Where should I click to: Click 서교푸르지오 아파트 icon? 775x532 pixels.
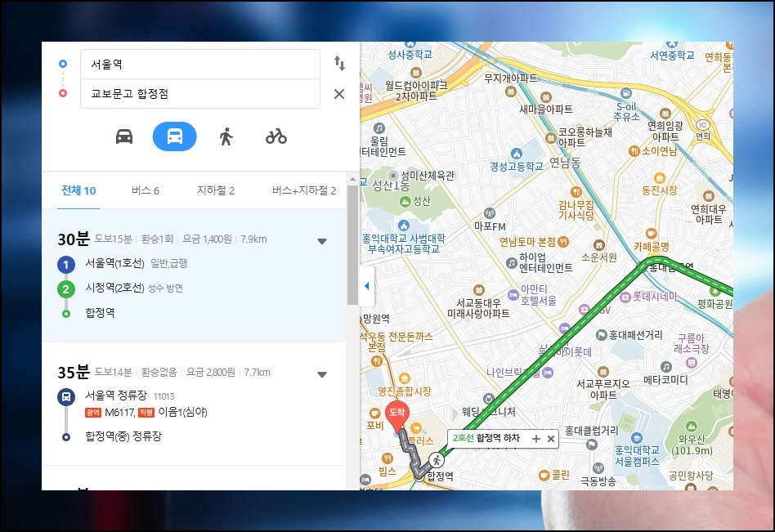(603, 372)
